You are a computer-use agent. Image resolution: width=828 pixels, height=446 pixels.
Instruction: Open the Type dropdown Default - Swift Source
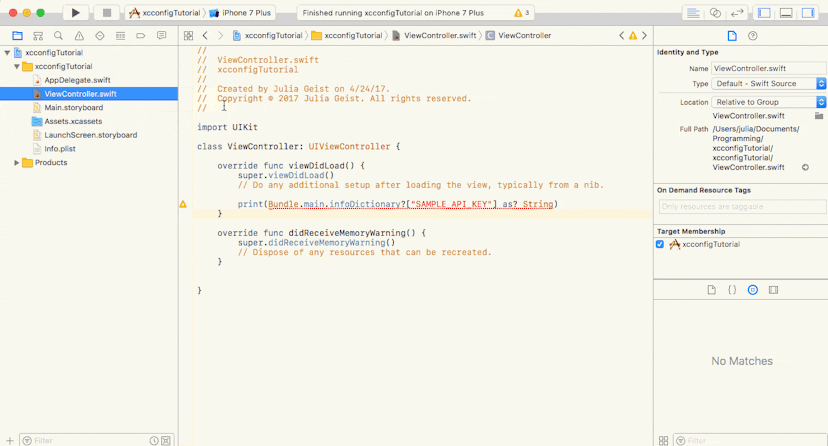(769, 83)
